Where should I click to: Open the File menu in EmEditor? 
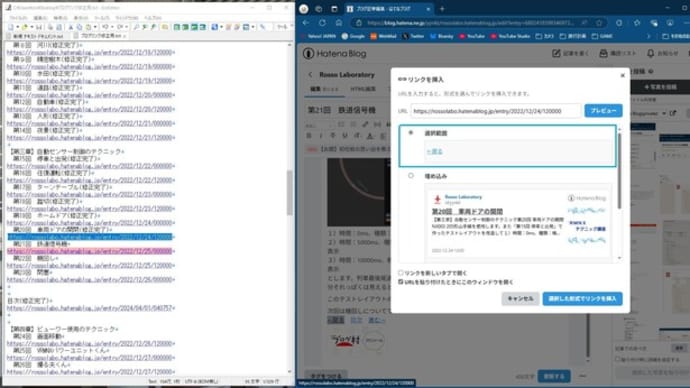click(18, 18)
